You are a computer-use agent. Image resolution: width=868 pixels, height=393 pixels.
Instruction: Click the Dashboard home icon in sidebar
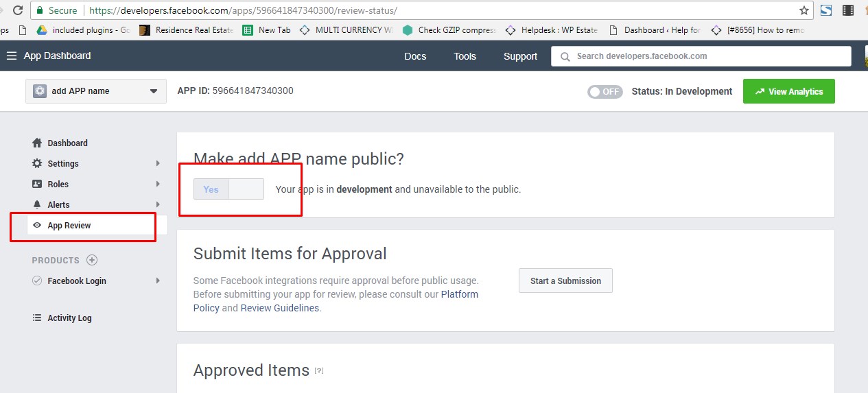[37, 143]
